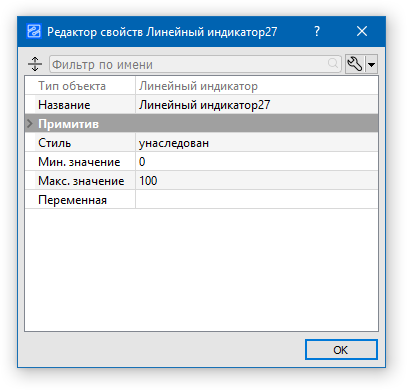Image resolution: width=407 pixels, height=390 pixels.
Task: Select the 'Макс. значение' label
Action: [81, 181]
